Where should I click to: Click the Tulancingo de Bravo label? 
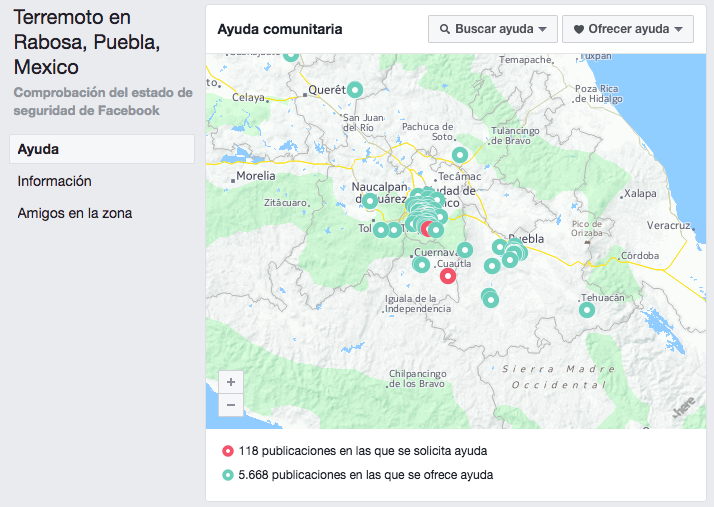(515, 136)
